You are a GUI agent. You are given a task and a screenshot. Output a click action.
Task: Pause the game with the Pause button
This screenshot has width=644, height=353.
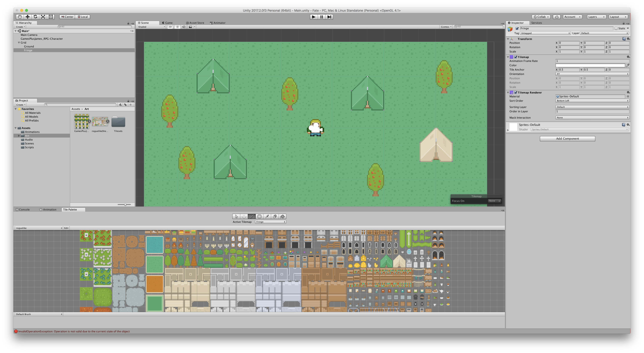click(321, 17)
